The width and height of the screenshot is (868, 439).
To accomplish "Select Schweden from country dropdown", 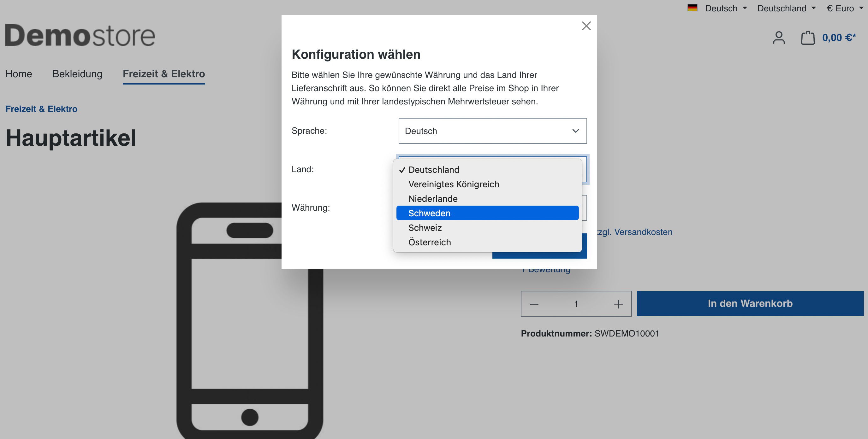I will (488, 213).
